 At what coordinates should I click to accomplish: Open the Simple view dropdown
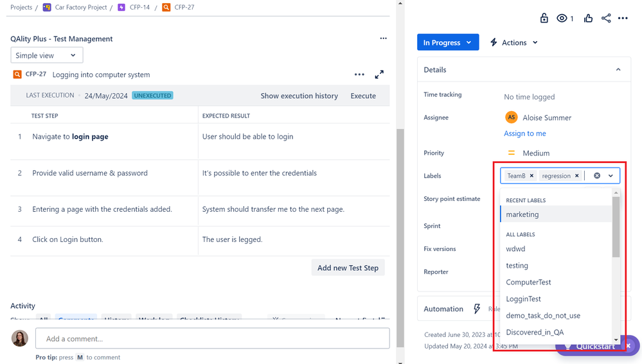pos(47,55)
